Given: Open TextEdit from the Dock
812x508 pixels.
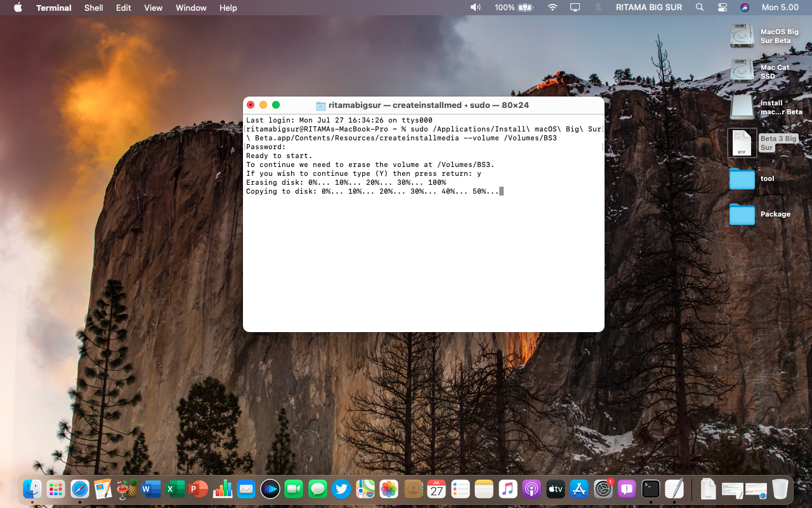Looking at the screenshot, I should click(674, 489).
